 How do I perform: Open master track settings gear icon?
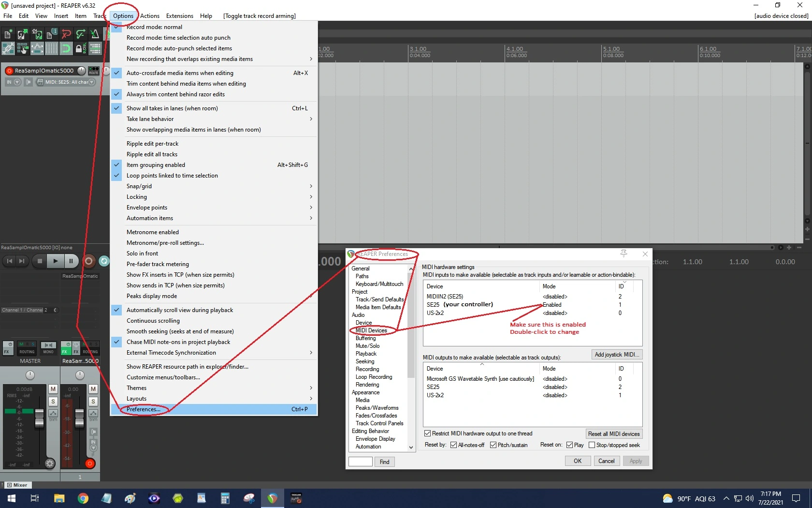pyautogui.click(x=50, y=463)
